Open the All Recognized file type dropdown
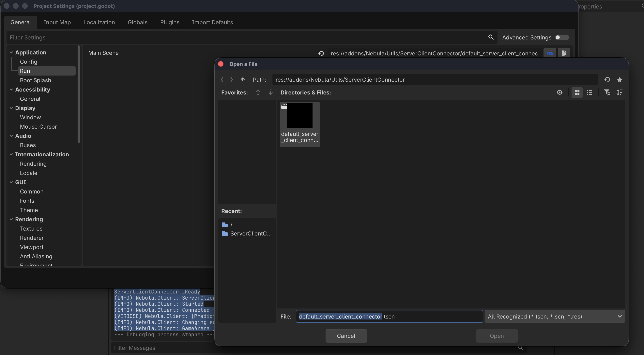This screenshot has width=644, height=355. coord(555,317)
